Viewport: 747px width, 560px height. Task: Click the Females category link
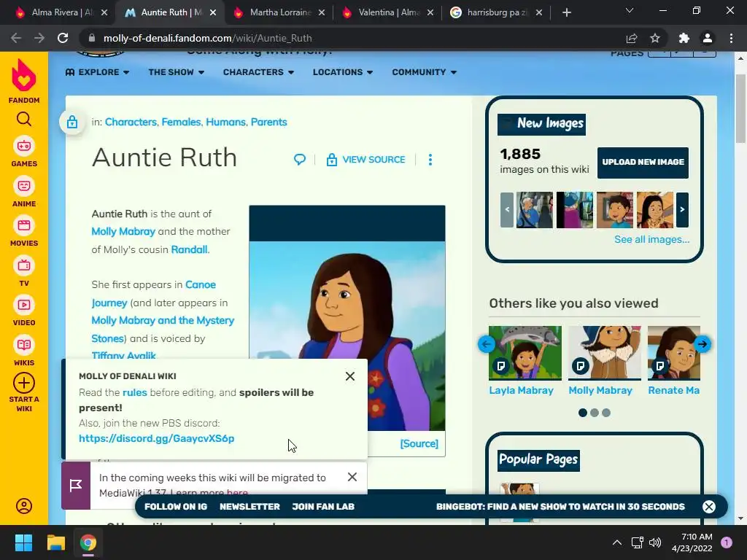pyautogui.click(x=182, y=122)
